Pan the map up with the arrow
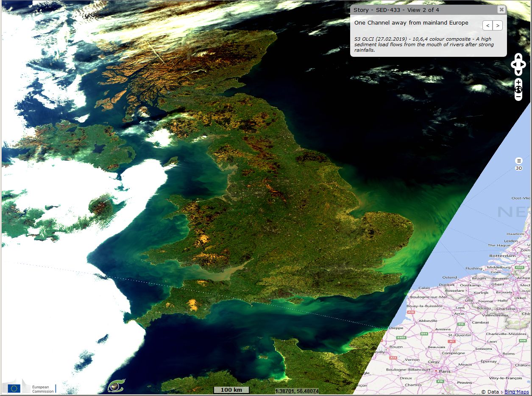This screenshot has height=396, width=532. 518,57
